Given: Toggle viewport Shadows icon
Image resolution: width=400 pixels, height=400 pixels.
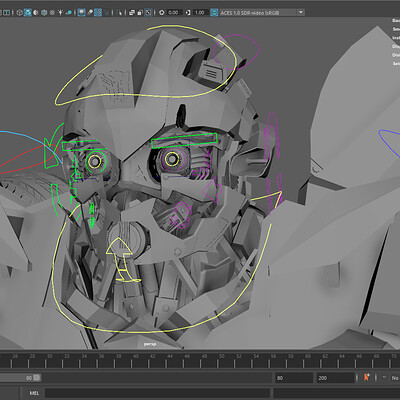Looking at the screenshot, I should (x=69, y=13).
